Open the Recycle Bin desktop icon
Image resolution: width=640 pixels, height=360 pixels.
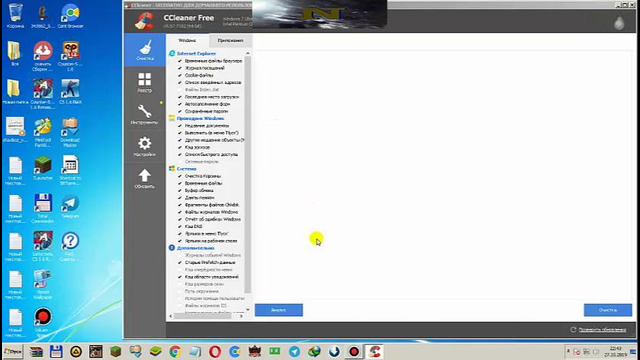pyautogui.click(x=15, y=16)
